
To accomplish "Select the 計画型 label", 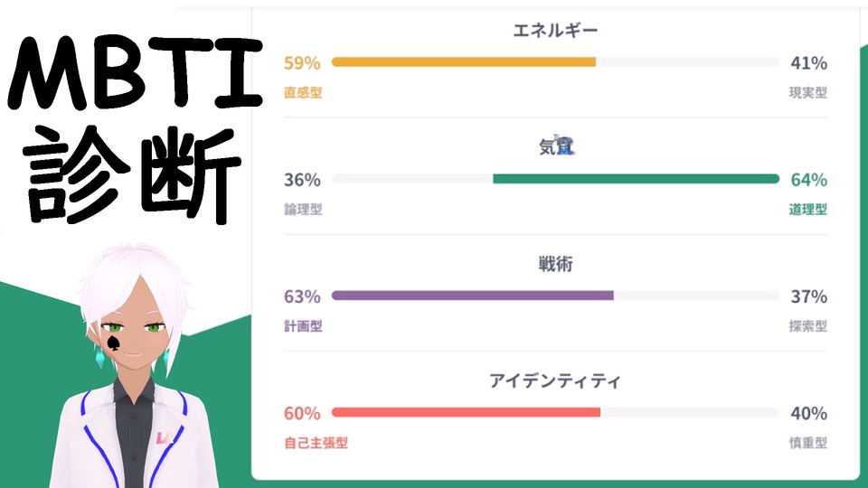I will [303, 325].
